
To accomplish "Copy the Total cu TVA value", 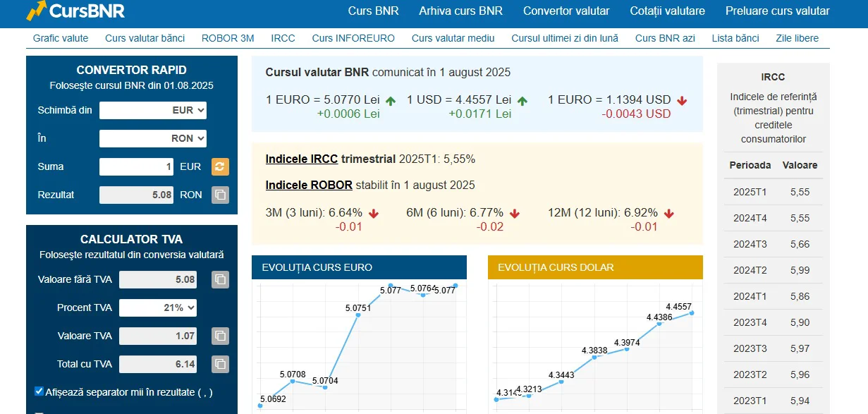I will [x=221, y=364].
